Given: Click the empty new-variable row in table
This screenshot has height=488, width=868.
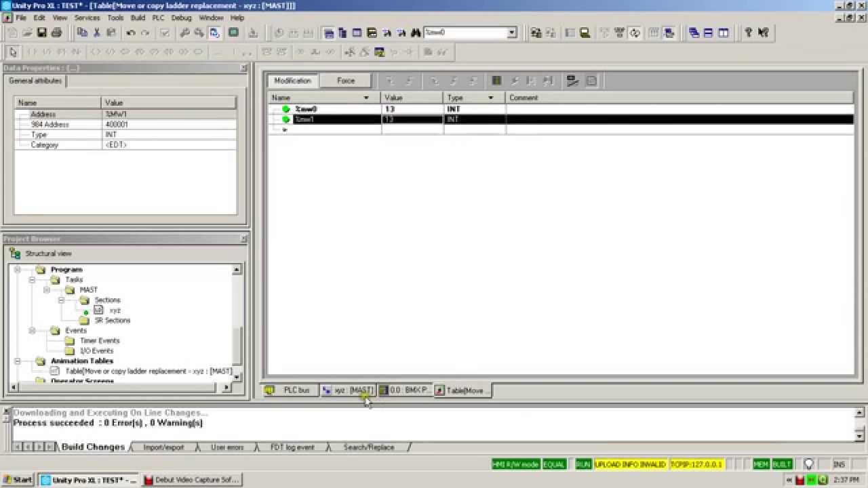Looking at the screenshot, I should coord(560,129).
